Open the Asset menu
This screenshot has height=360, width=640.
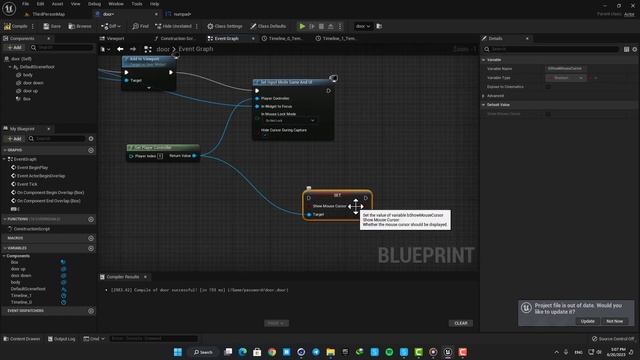pyautogui.click(x=57, y=4)
